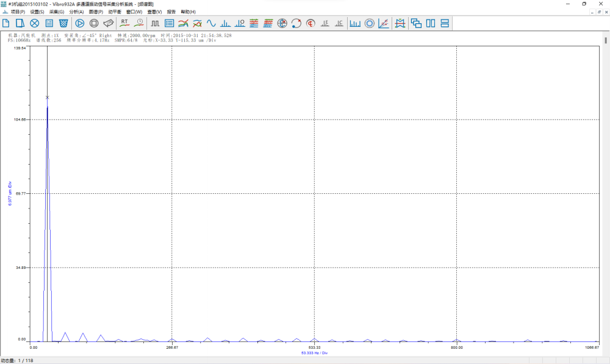Click the 104.66 amplitude axis value
610x364 pixels.
[20, 120]
